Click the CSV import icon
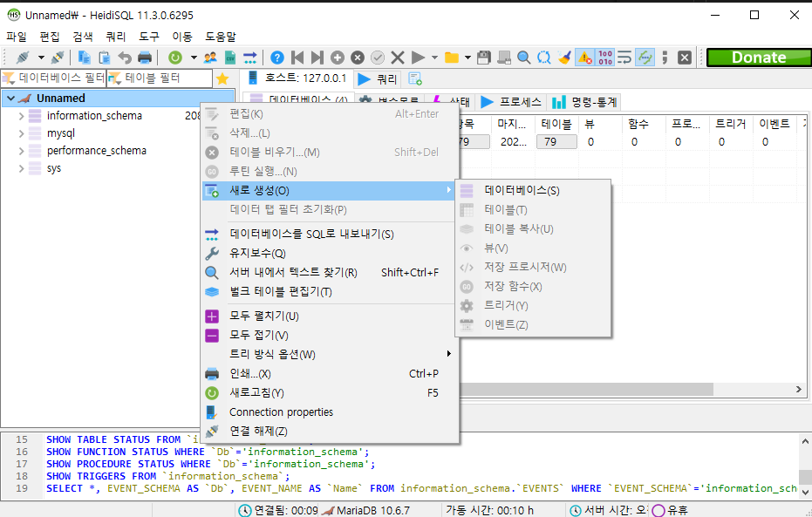 [230, 58]
